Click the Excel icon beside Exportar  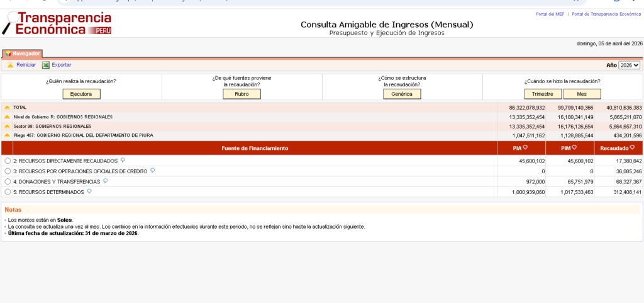click(45, 65)
